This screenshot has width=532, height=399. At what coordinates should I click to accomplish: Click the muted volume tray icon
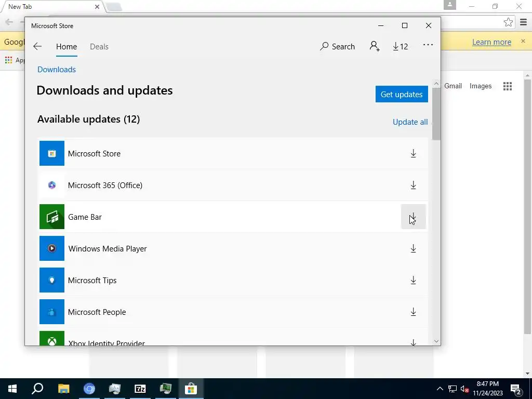pos(464,389)
